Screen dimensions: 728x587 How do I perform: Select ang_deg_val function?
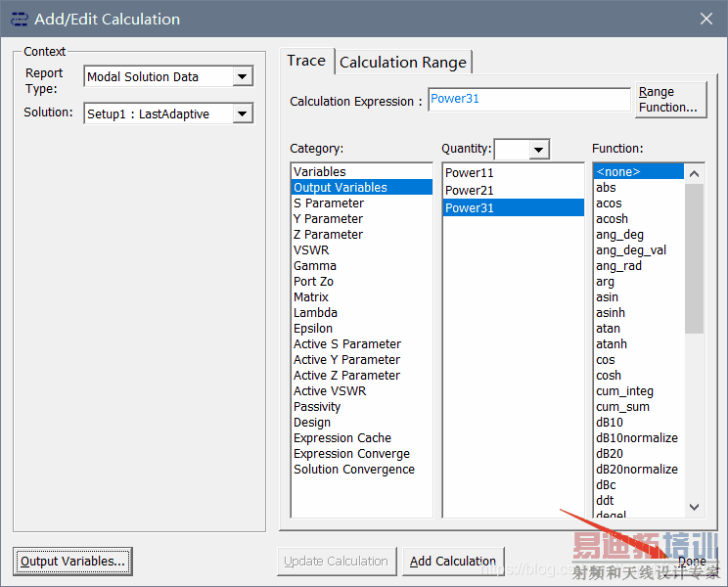639,250
